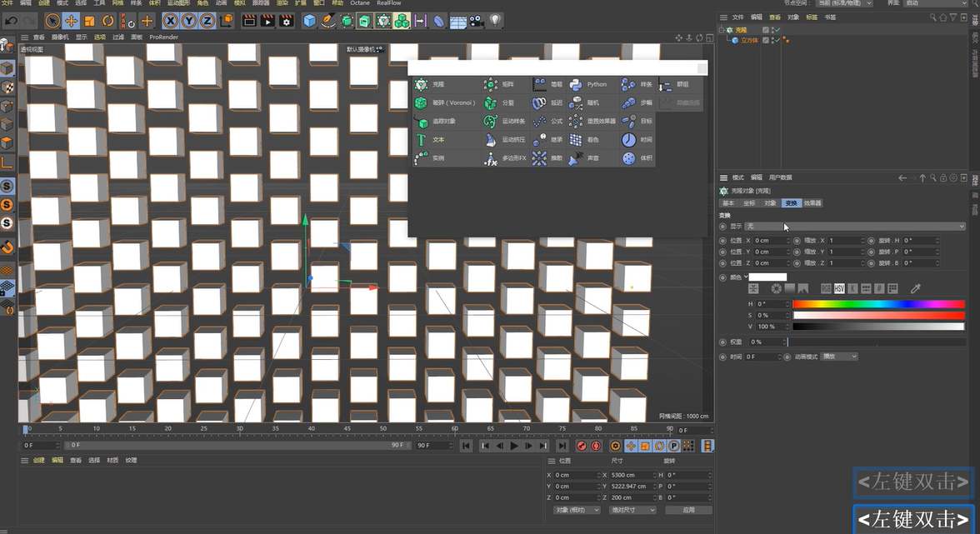Select the Python effector
980x534 pixels.
595,84
